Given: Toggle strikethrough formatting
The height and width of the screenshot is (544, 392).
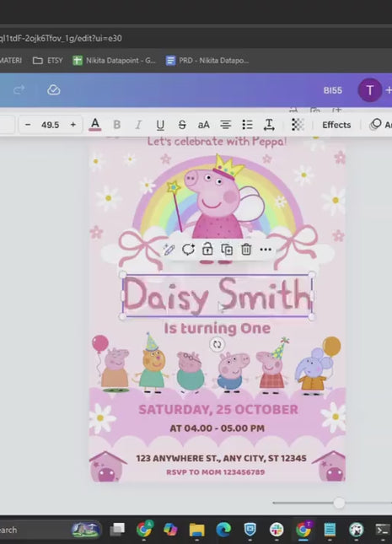Looking at the screenshot, I should tap(182, 125).
